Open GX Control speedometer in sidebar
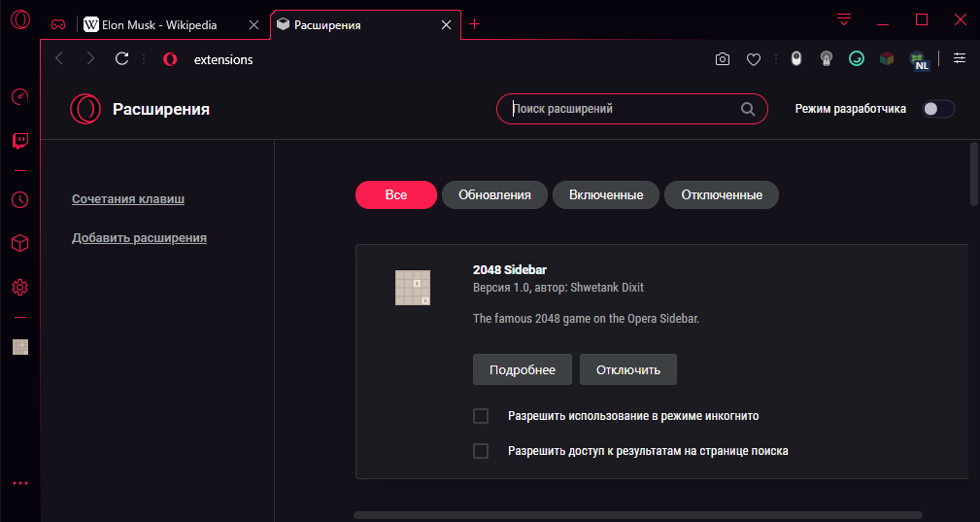The height and width of the screenshot is (522, 980). pos(20,97)
